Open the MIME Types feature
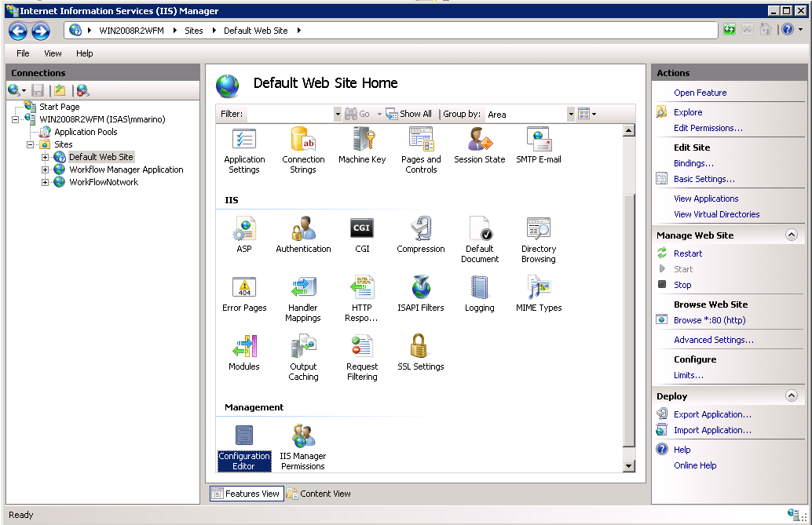The width and height of the screenshot is (812, 525). (x=539, y=294)
